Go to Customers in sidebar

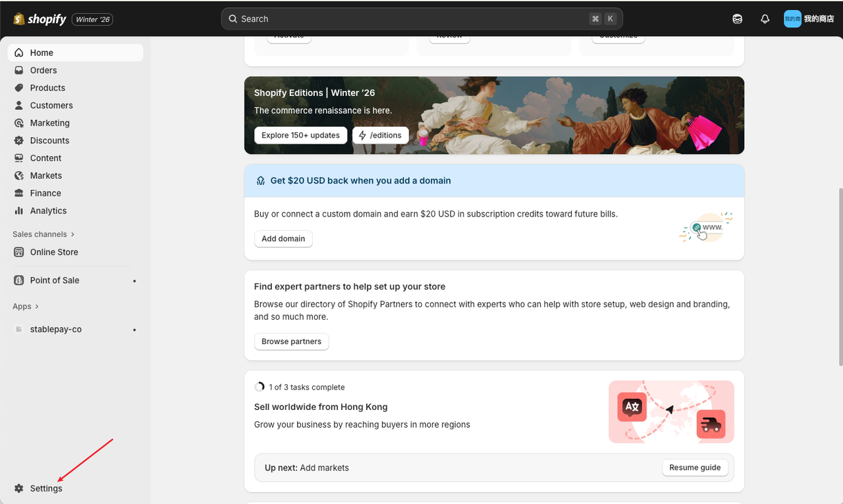point(51,105)
